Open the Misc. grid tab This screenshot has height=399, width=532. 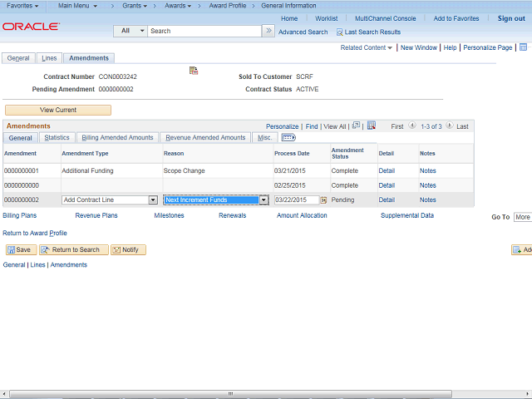264,137
